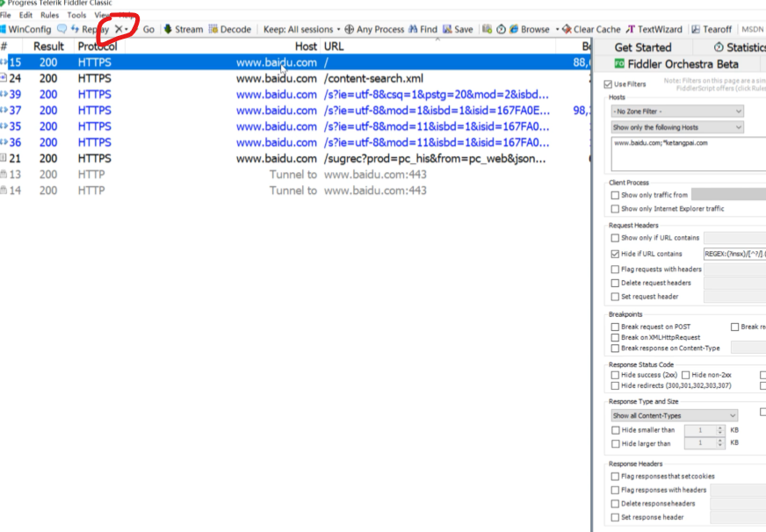Check Flag requests with headers
The image size is (766, 532).
[615, 270]
